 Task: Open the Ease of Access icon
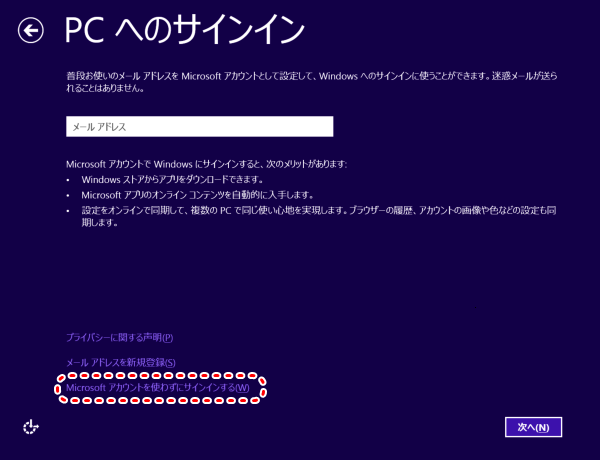tap(31, 427)
